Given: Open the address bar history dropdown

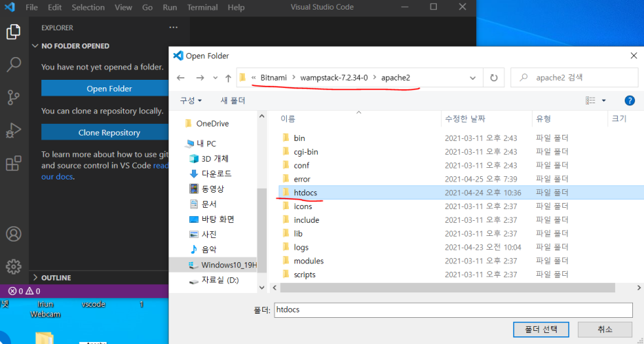Looking at the screenshot, I should pyautogui.click(x=473, y=78).
